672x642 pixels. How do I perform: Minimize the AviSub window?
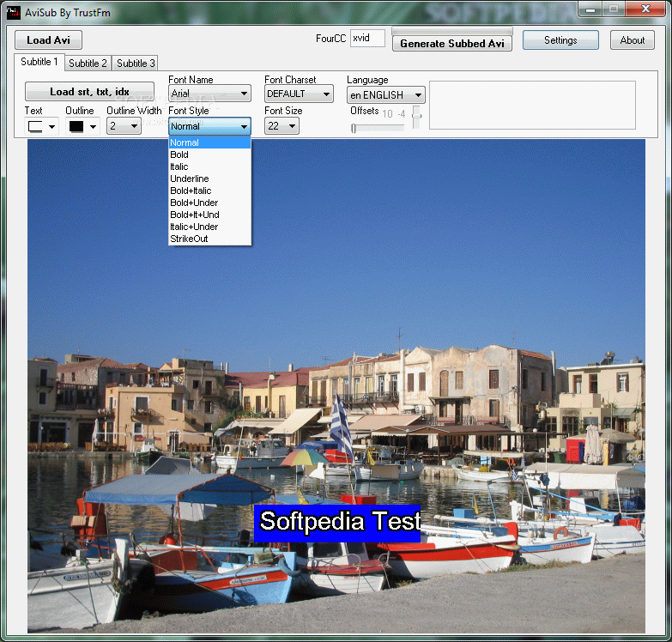coord(590,9)
